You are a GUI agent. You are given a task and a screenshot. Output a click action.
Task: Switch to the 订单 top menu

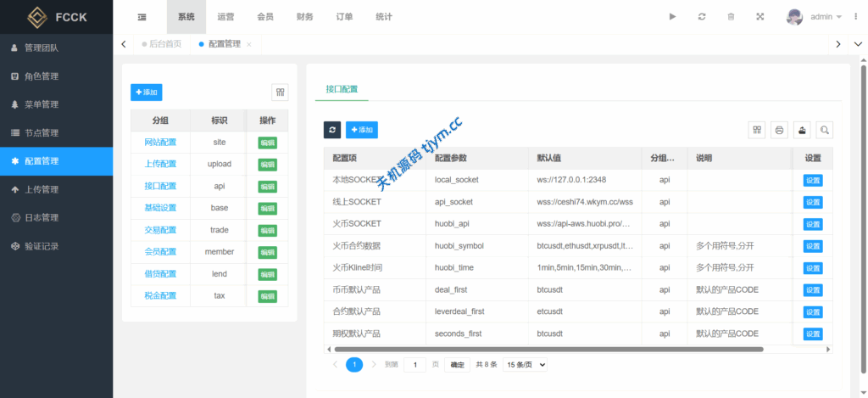[x=344, y=17]
